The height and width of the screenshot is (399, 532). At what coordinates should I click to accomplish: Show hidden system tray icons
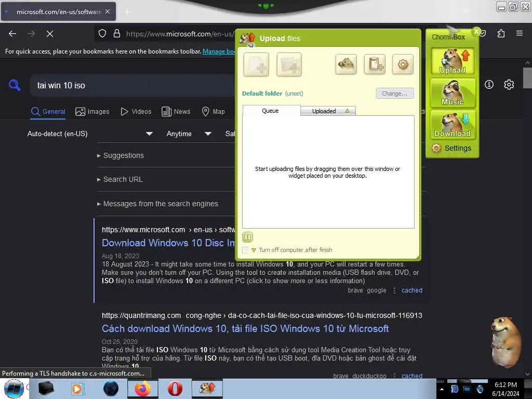pos(442,389)
